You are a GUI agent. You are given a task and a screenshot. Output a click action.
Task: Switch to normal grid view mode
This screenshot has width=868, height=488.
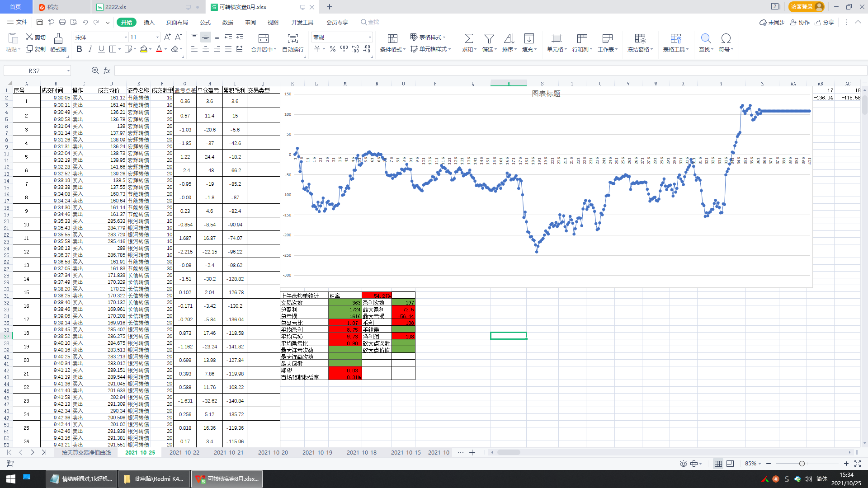tap(718, 464)
